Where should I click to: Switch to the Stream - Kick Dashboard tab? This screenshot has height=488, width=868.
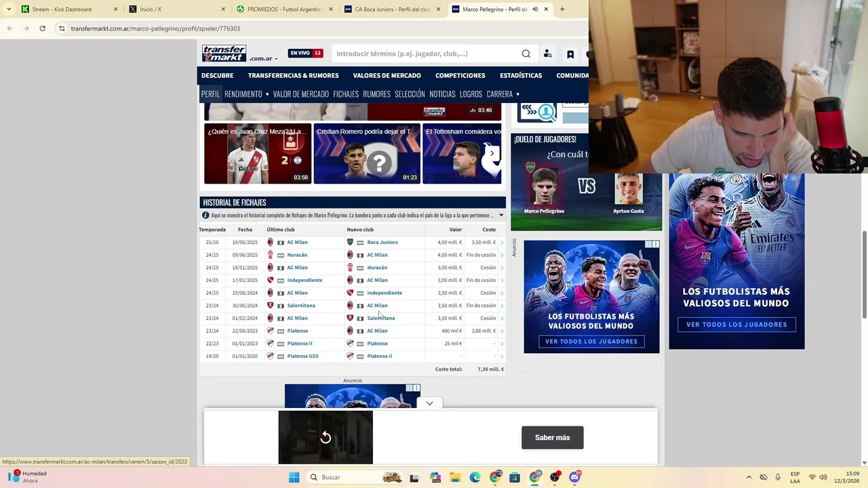(x=69, y=9)
